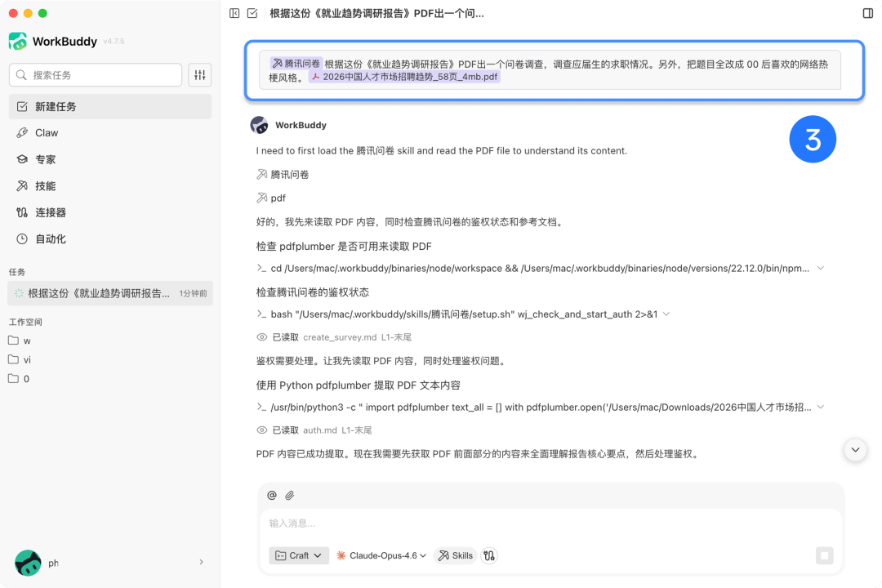Select the 根据这份《就业趋势调研报告 task
882x588 pixels.
click(x=110, y=293)
